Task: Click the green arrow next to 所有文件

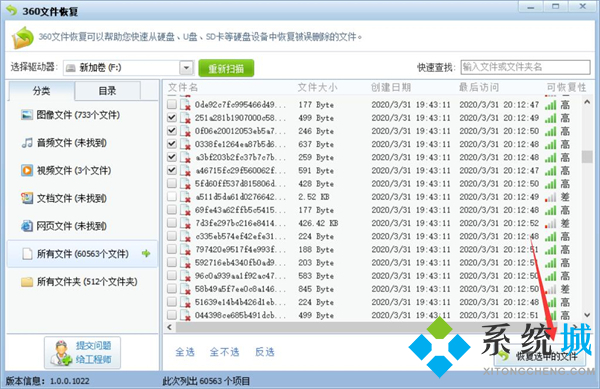Action: pyautogui.click(x=146, y=253)
